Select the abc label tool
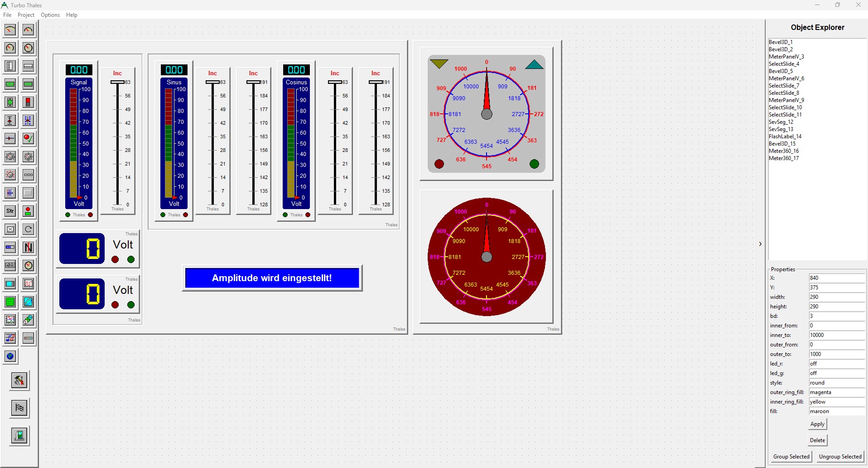Viewport: 868px width, 468px height. (10, 266)
